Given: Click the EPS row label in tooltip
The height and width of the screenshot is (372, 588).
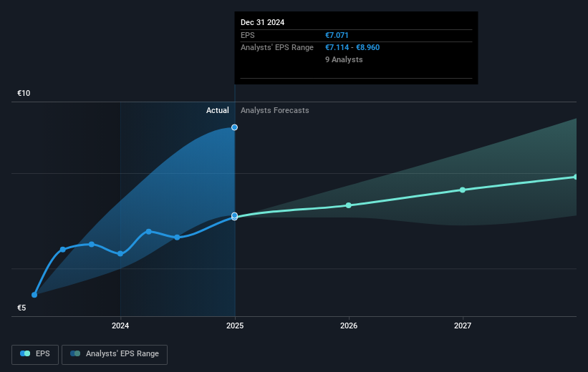Looking at the screenshot, I should click(x=248, y=35).
